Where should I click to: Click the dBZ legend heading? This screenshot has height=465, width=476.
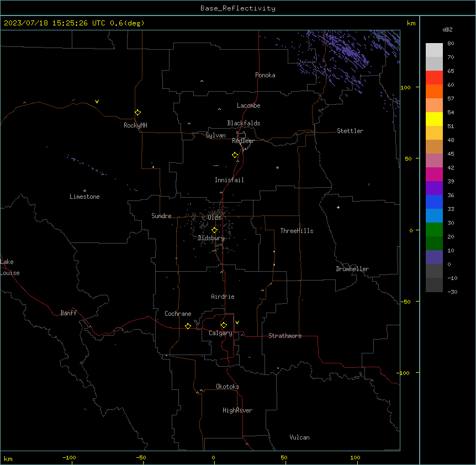447,29
